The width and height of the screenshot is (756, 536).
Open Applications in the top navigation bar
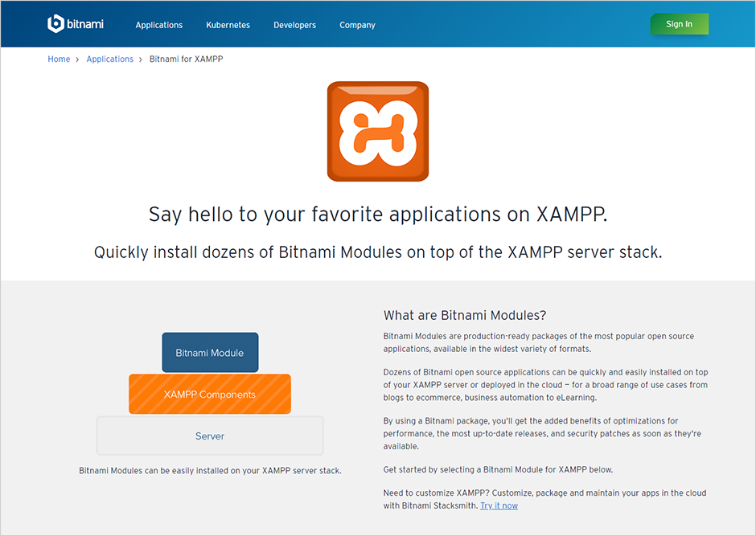pos(158,25)
